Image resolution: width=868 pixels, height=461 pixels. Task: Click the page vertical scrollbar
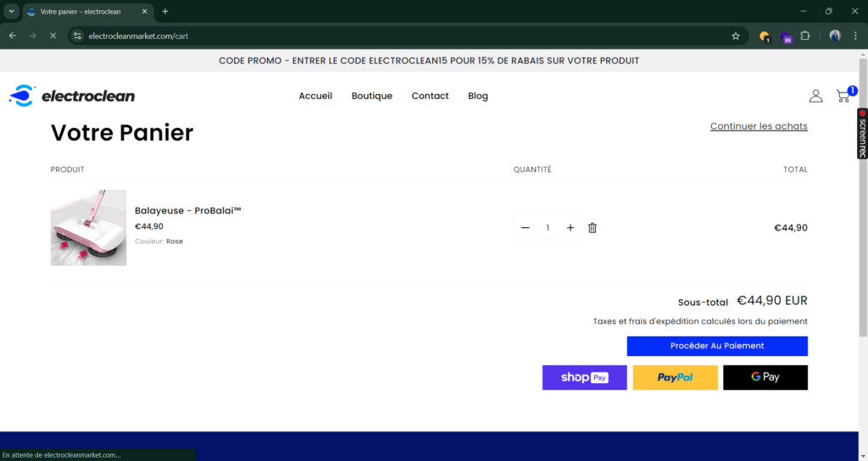pyautogui.click(x=863, y=199)
